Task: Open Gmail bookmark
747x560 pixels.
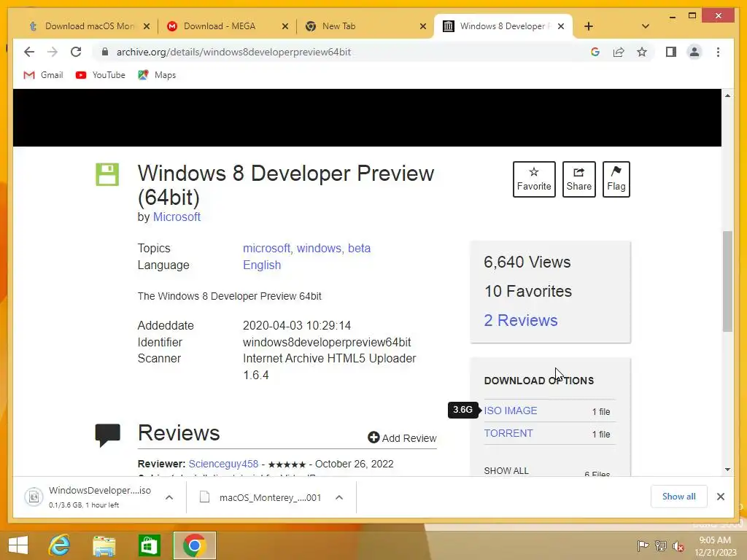Action: pos(43,75)
